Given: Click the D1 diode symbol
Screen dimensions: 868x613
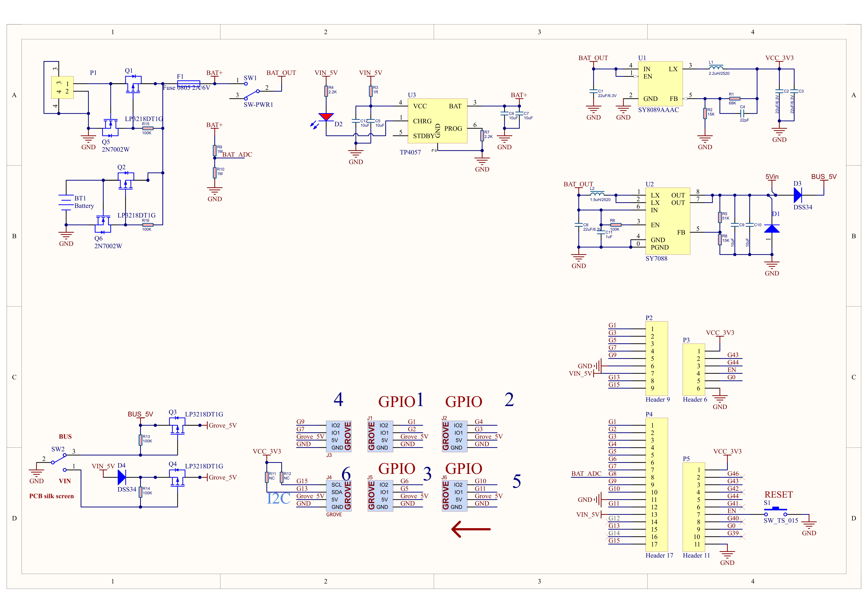Looking at the screenshot, I should coord(772,229).
